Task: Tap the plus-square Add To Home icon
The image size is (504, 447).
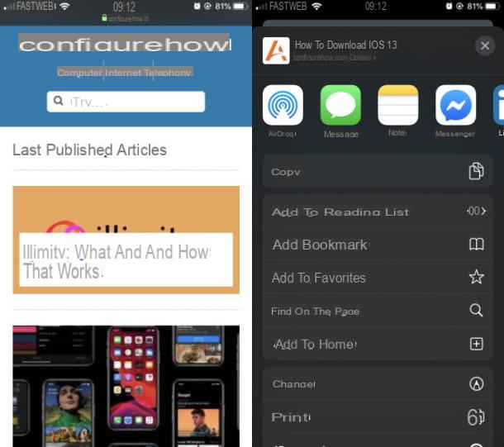Action: click(x=477, y=344)
